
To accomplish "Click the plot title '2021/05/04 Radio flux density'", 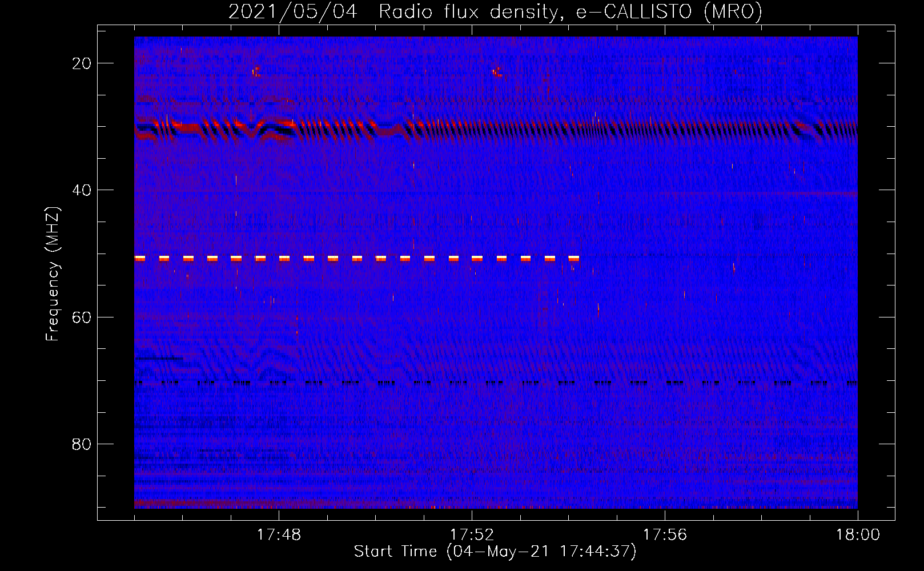I will (495, 11).
